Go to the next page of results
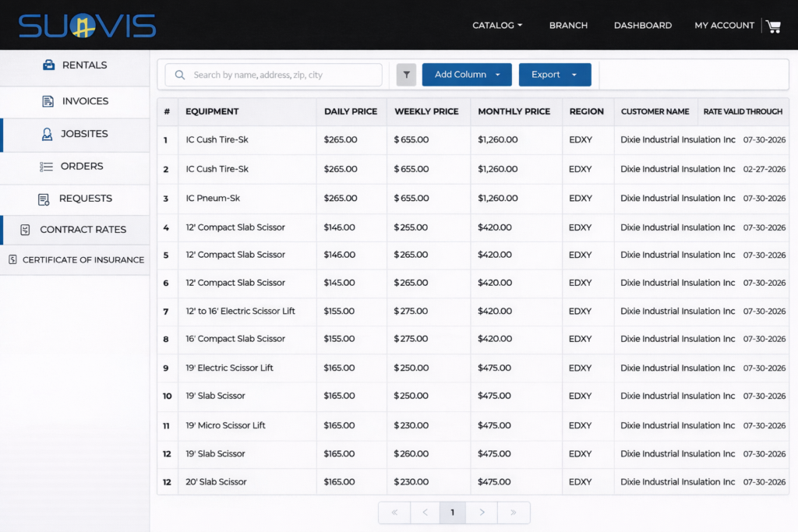The height and width of the screenshot is (532, 798). 482,513
